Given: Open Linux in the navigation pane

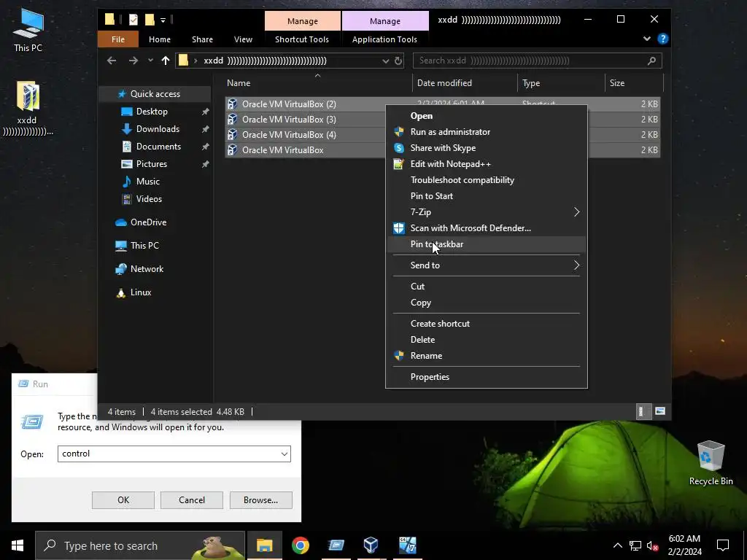Looking at the screenshot, I should tap(141, 292).
